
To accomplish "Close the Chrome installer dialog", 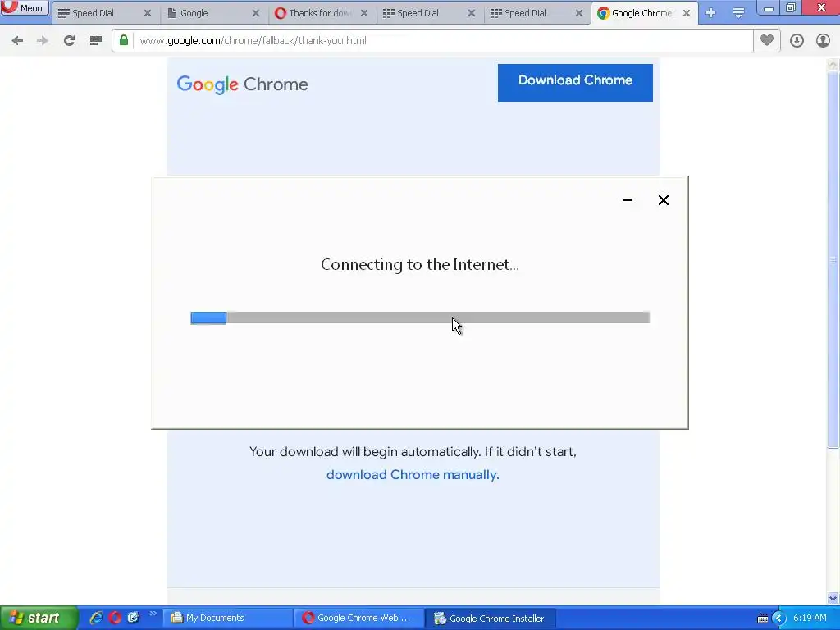I will point(663,200).
